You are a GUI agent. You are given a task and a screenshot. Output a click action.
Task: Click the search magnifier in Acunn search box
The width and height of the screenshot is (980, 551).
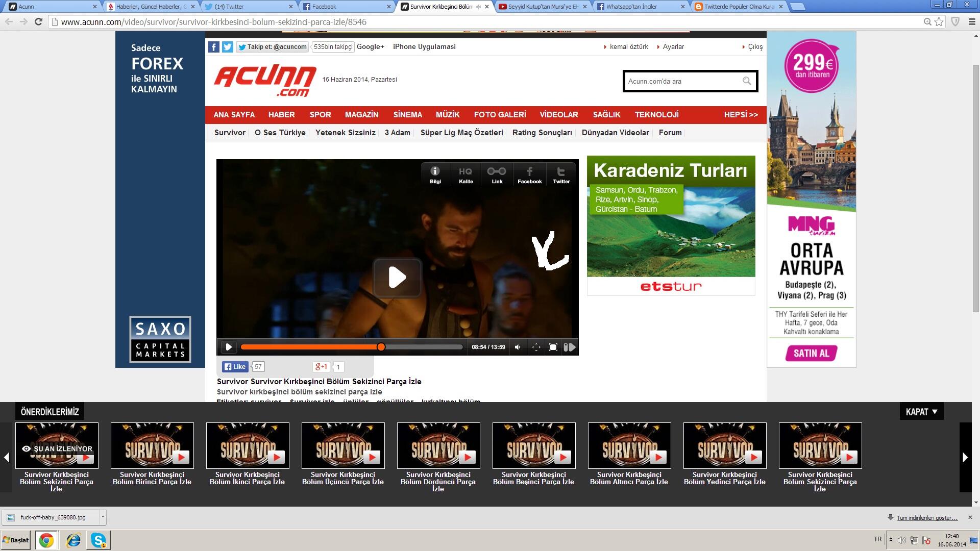click(x=747, y=81)
